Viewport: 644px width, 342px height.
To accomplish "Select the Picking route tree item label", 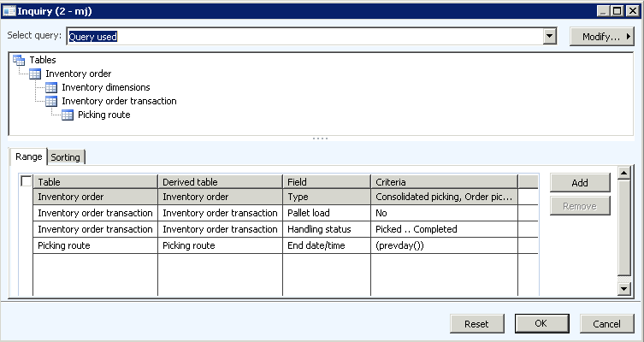I will pos(104,115).
